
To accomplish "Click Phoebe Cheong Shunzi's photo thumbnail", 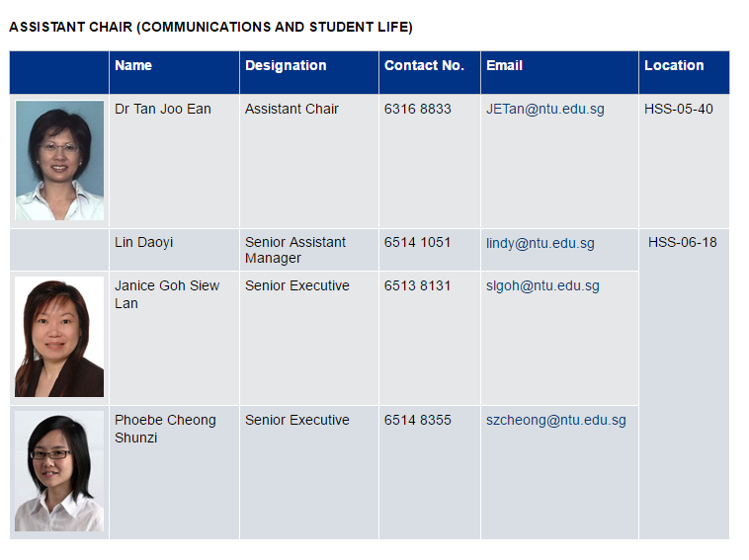I will pyautogui.click(x=59, y=471).
